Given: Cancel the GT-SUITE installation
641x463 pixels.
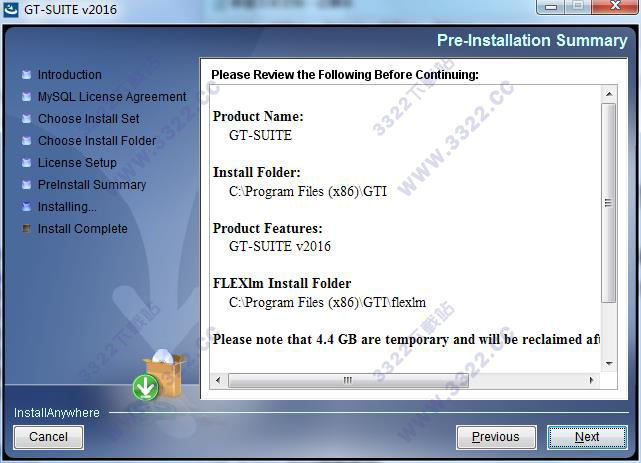Looking at the screenshot, I should 48,437.
